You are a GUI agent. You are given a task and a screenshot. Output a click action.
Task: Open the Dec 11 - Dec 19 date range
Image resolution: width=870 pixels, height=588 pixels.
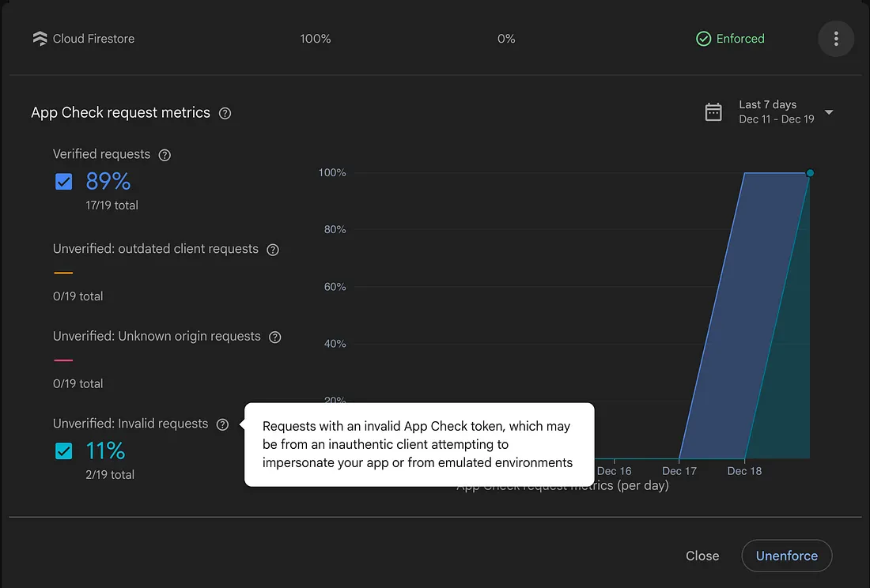click(x=776, y=119)
